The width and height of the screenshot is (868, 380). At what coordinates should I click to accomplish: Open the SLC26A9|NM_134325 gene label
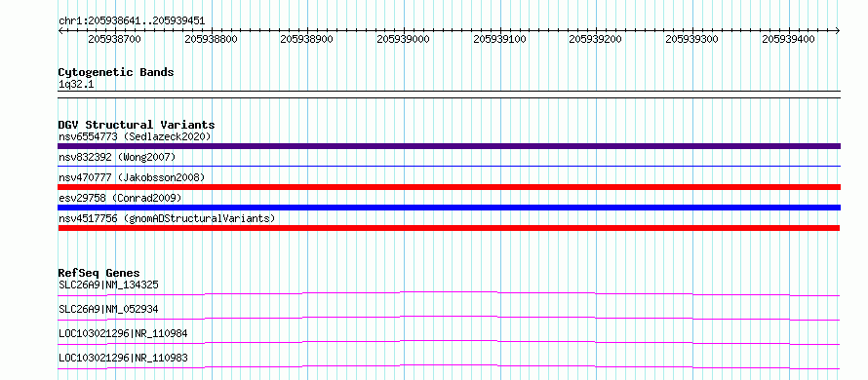coord(108,285)
